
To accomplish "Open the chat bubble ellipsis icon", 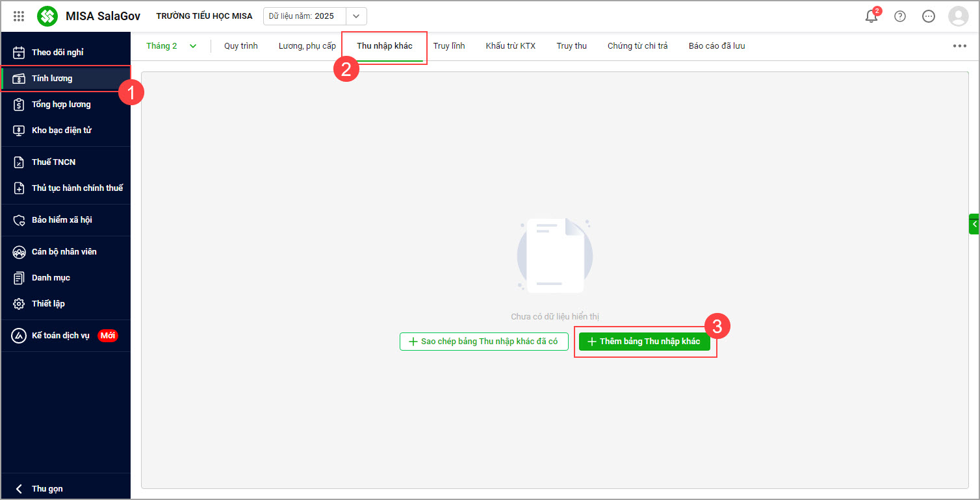I will [x=929, y=16].
